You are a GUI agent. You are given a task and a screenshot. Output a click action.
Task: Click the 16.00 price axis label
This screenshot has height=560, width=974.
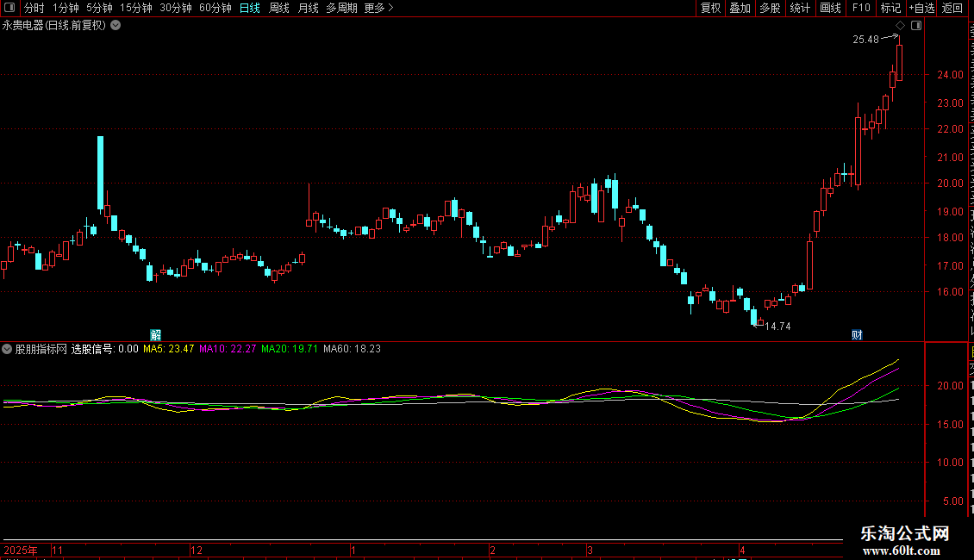[x=951, y=292]
